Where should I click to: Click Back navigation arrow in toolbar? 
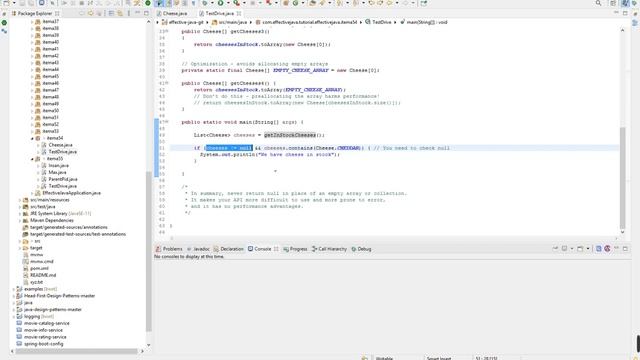[389, 3]
